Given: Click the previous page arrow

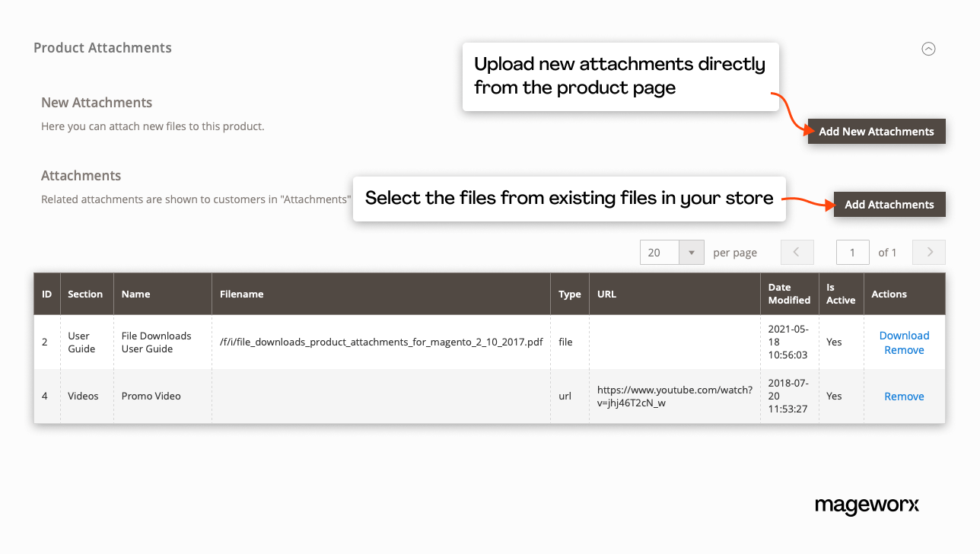Looking at the screenshot, I should click(x=797, y=252).
